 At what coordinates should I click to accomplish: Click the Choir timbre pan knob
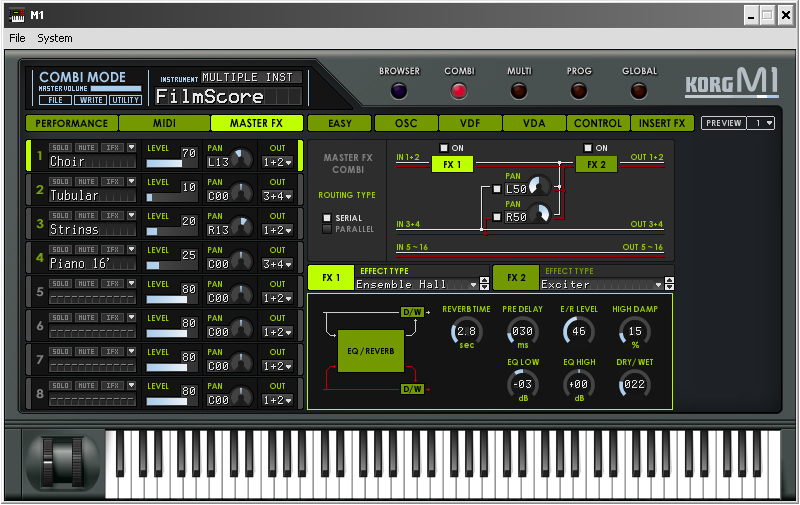point(242,159)
